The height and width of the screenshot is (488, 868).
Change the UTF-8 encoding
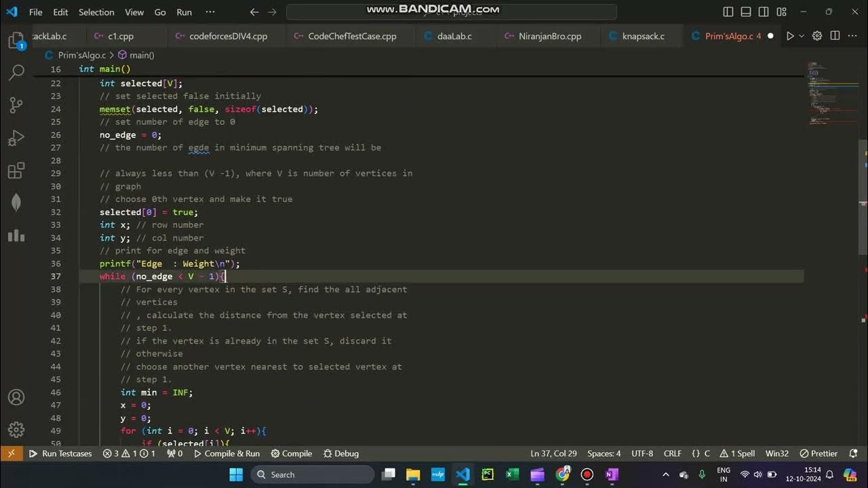(642, 453)
